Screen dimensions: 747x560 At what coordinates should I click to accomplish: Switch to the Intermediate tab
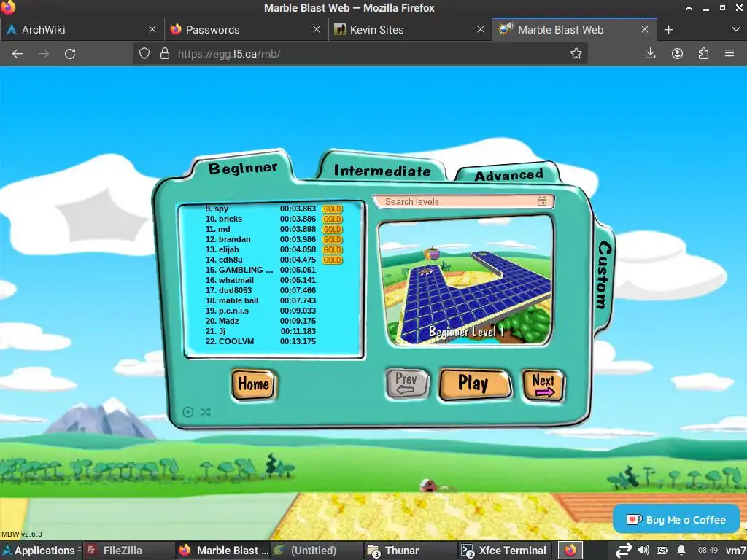tap(382, 171)
